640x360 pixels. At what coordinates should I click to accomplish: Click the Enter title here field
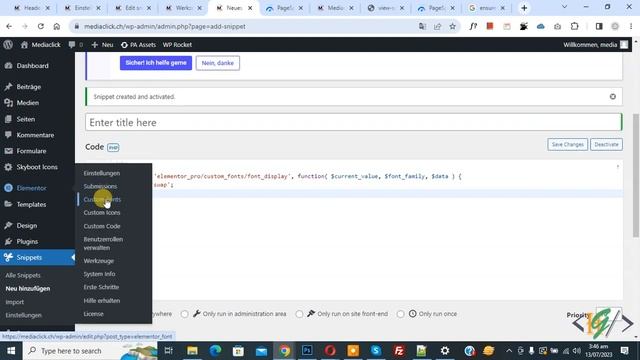pos(353,122)
